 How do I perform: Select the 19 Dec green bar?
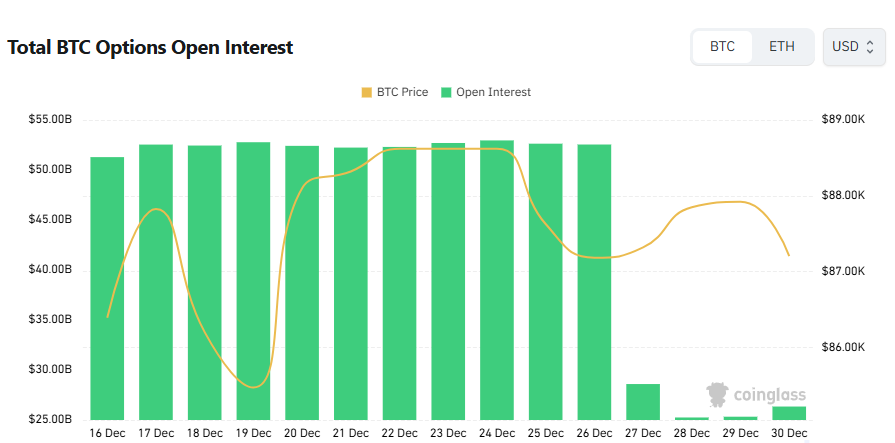click(x=253, y=280)
